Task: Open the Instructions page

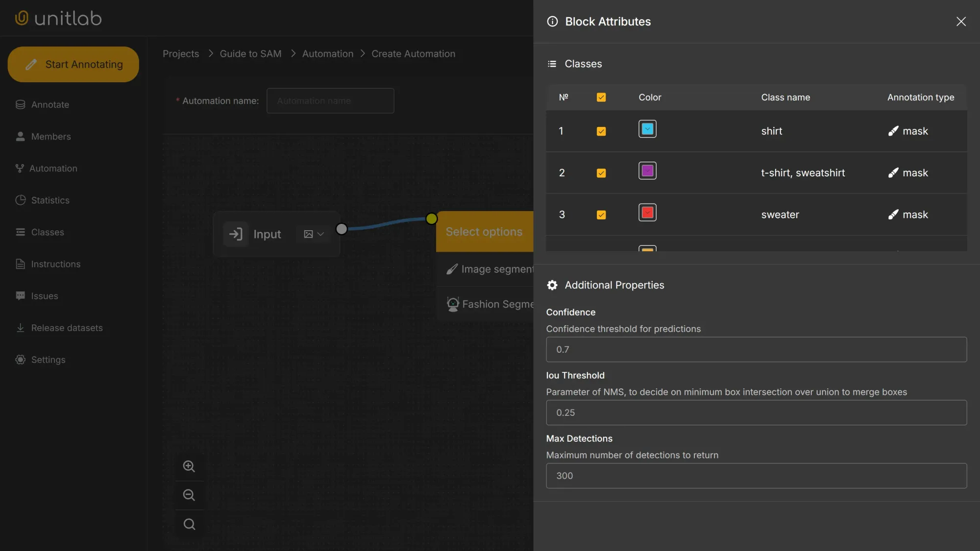Action: click(55, 264)
